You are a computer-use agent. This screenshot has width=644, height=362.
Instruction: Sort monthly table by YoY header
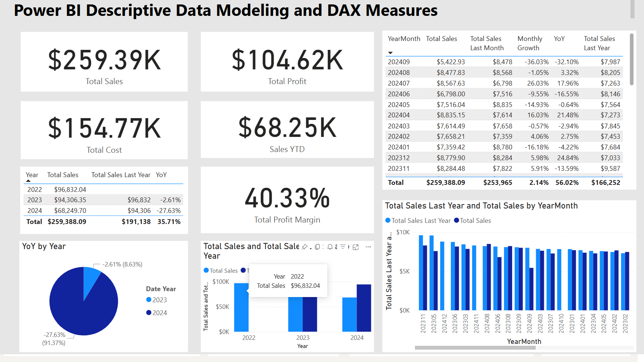[559, 39]
